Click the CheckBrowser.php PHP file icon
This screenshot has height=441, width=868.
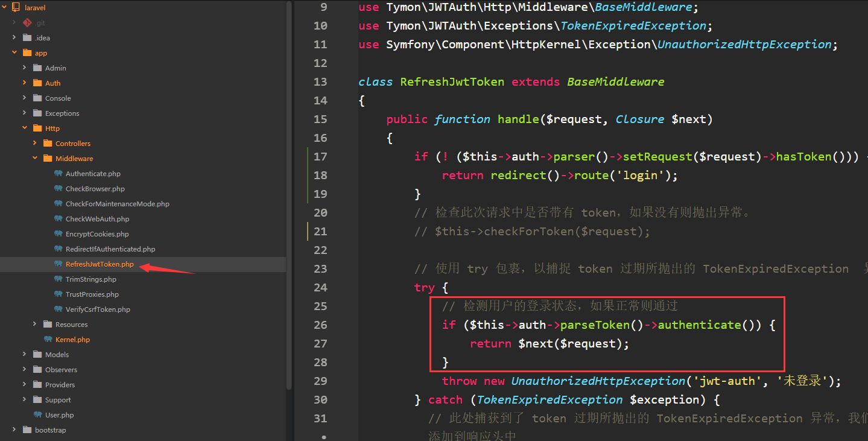click(x=58, y=188)
